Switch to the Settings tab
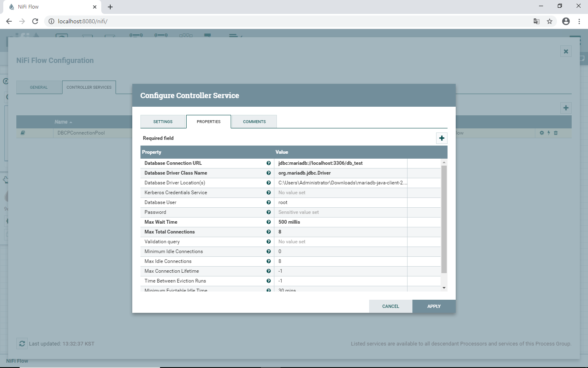588x368 pixels. pos(163,121)
